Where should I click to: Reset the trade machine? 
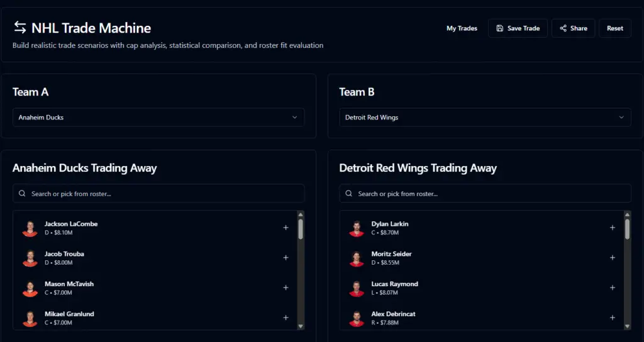[x=614, y=28]
